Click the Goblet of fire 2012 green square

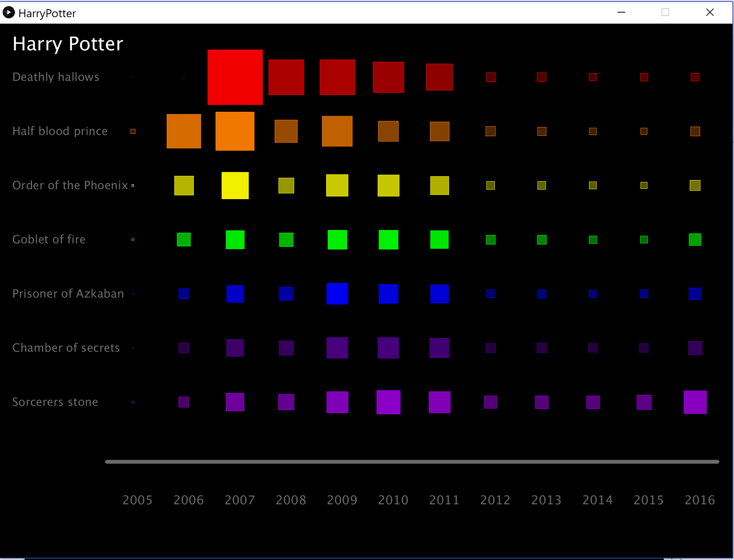[491, 240]
